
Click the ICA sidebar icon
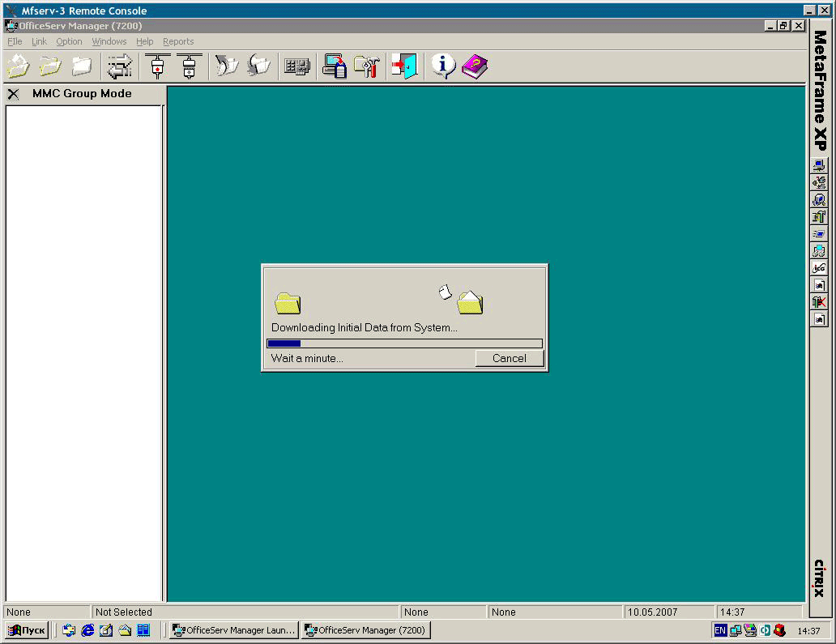click(x=820, y=267)
